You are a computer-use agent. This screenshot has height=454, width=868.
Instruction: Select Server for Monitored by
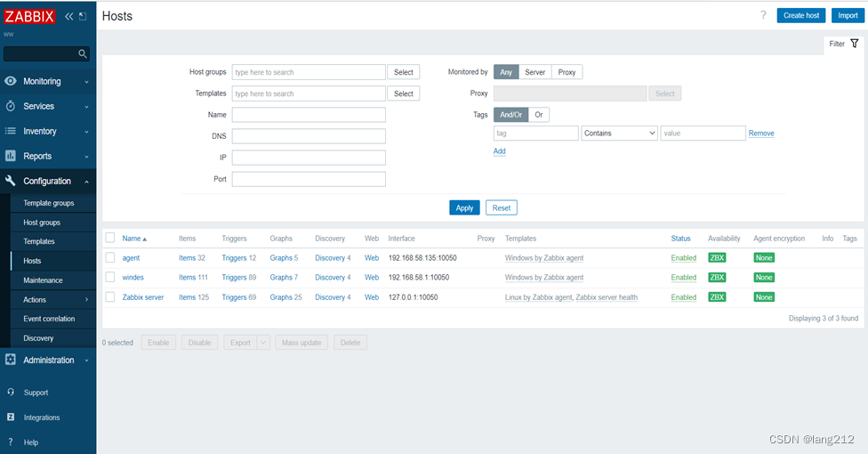(534, 72)
